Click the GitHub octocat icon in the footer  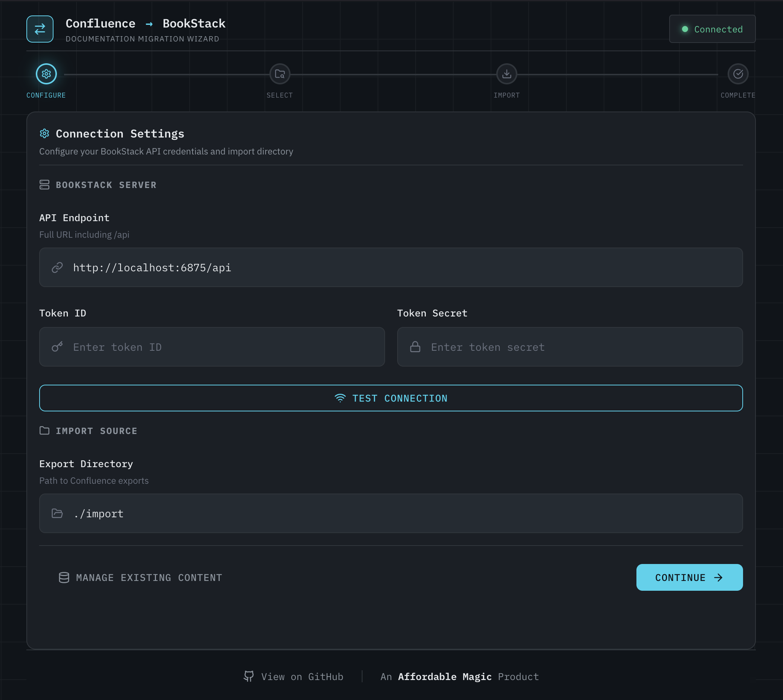click(248, 677)
